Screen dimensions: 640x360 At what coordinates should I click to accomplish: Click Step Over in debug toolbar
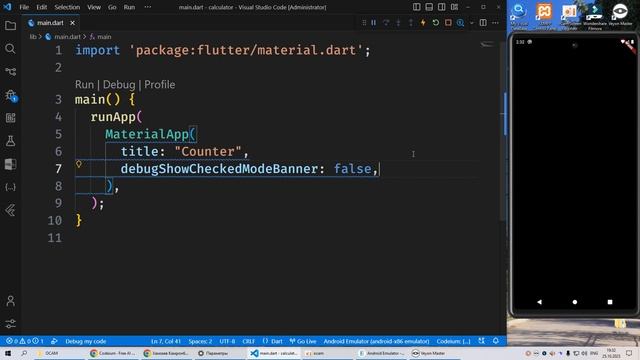[386, 23]
